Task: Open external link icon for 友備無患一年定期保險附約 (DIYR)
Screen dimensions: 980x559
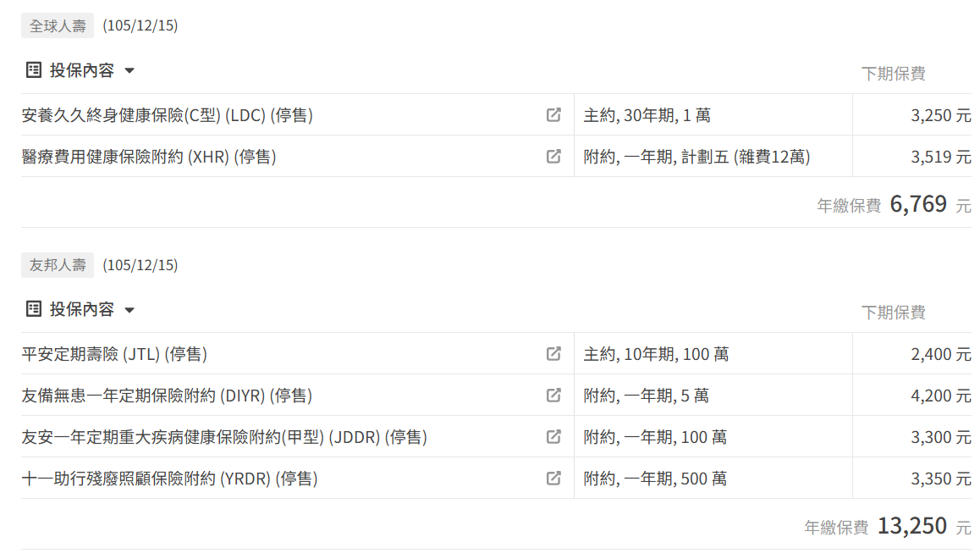Action: [553, 396]
